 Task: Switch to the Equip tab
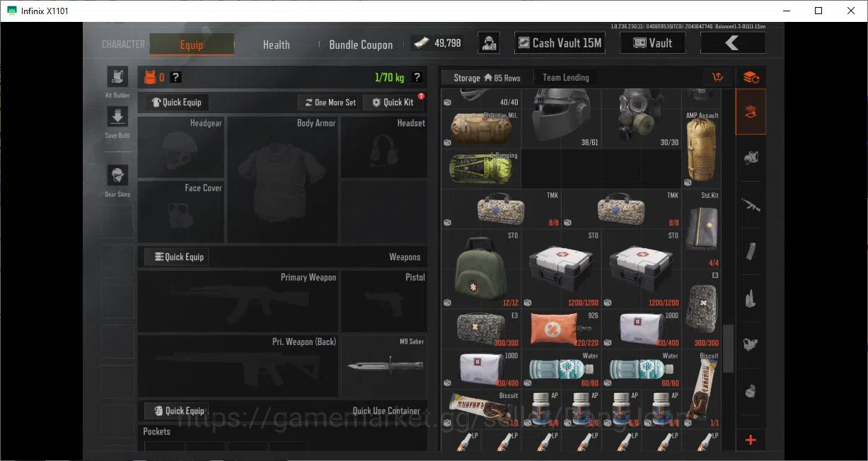pyautogui.click(x=192, y=45)
